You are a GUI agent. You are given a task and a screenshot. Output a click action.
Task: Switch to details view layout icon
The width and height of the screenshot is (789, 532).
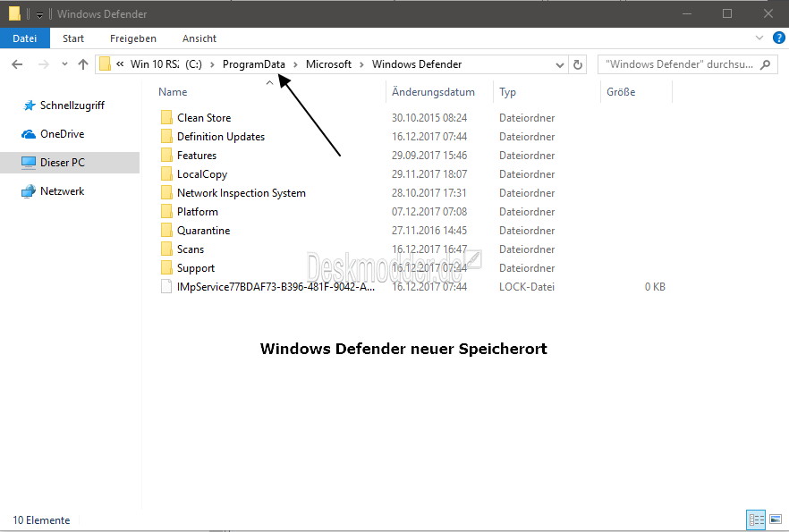pos(754,519)
